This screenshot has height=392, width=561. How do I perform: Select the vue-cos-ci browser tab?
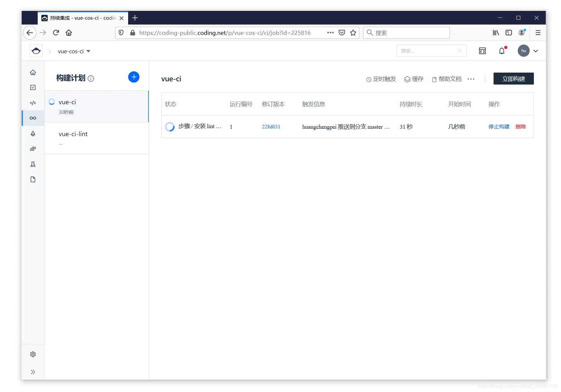point(83,18)
